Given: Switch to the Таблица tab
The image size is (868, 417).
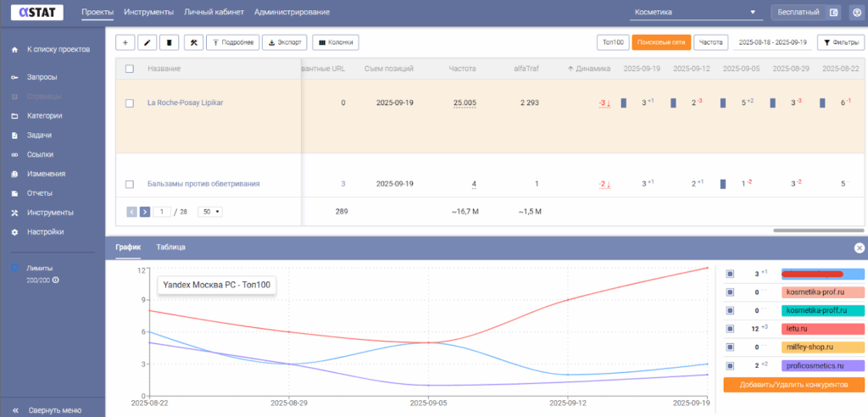Looking at the screenshot, I should [170, 247].
